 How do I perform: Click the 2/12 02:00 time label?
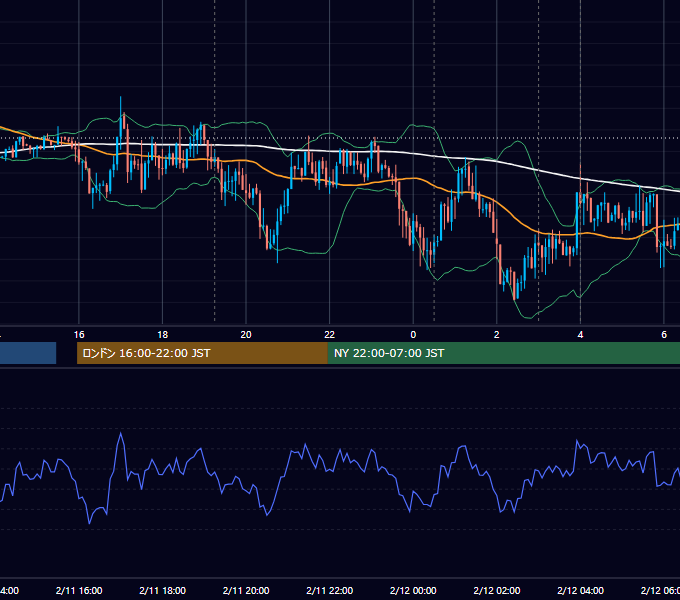(x=497, y=590)
